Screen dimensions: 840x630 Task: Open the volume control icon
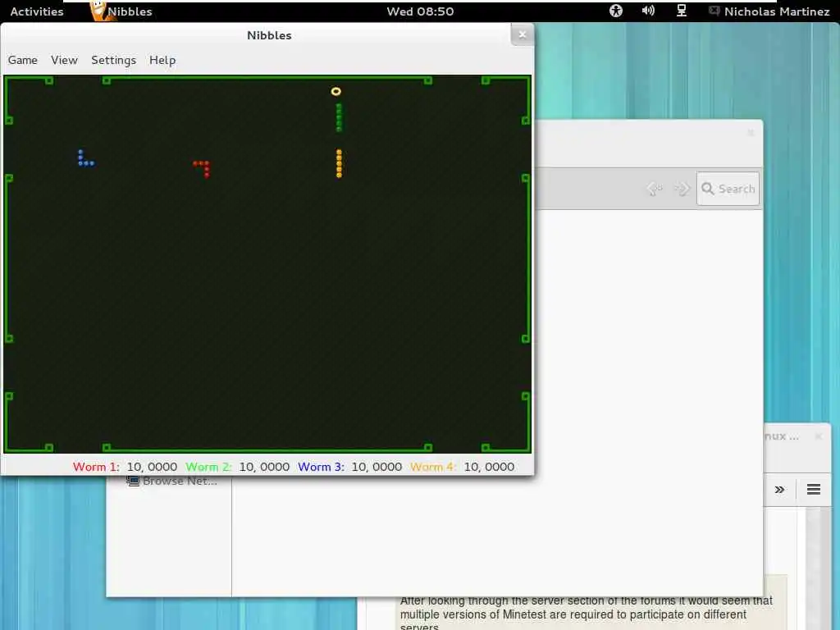click(648, 11)
